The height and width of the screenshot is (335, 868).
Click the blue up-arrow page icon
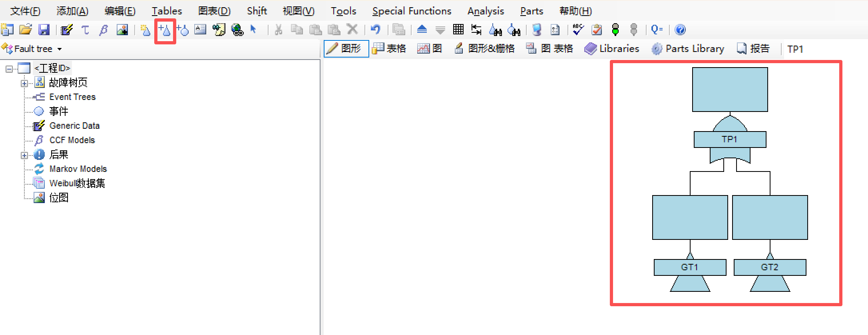(x=422, y=30)
